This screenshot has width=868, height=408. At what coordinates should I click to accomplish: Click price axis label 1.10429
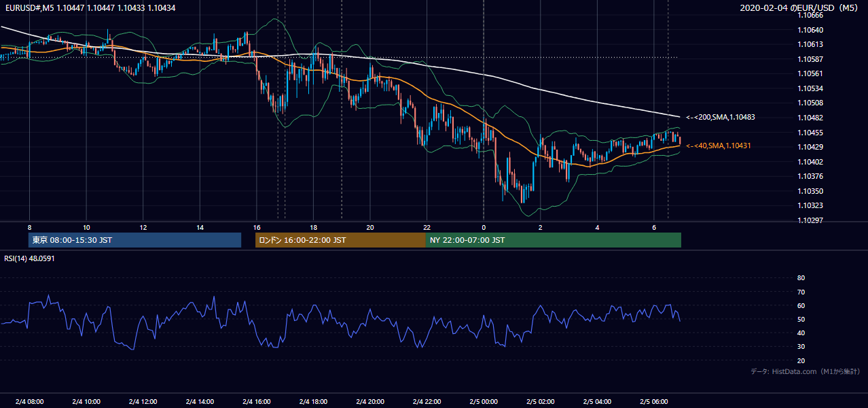tap(811, 147)
